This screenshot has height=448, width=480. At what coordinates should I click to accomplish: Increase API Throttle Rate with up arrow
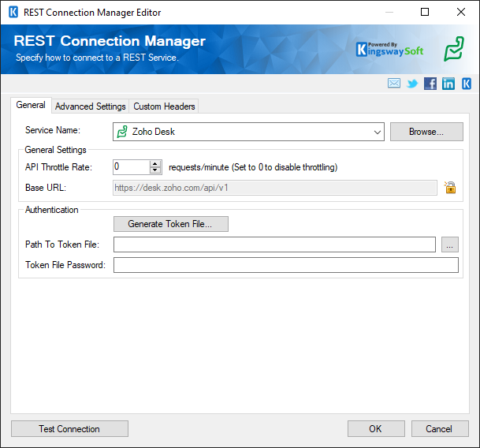[155, 164]
